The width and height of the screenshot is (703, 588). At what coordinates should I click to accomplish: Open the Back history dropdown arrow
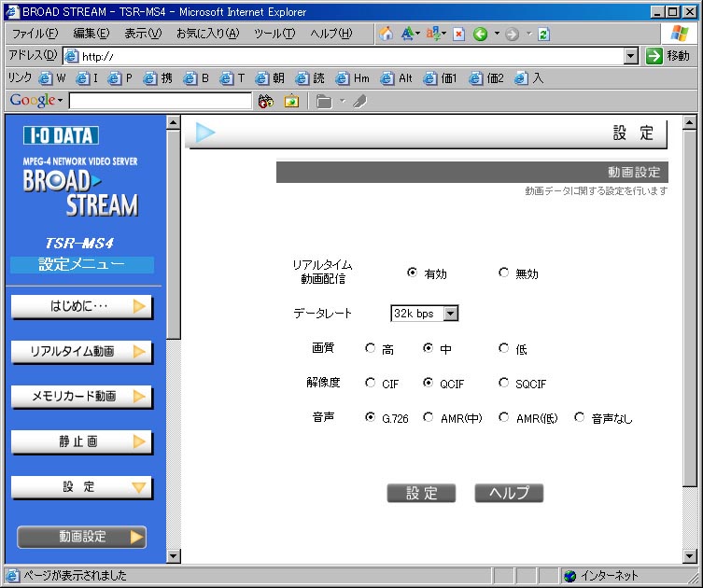click(497, 34)
